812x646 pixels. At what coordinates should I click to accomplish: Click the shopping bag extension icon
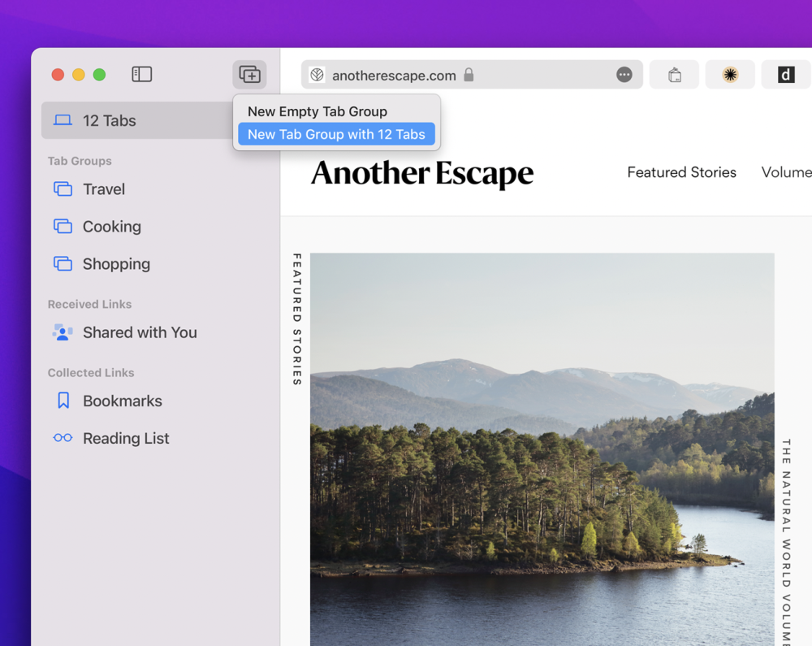(674, 75)
